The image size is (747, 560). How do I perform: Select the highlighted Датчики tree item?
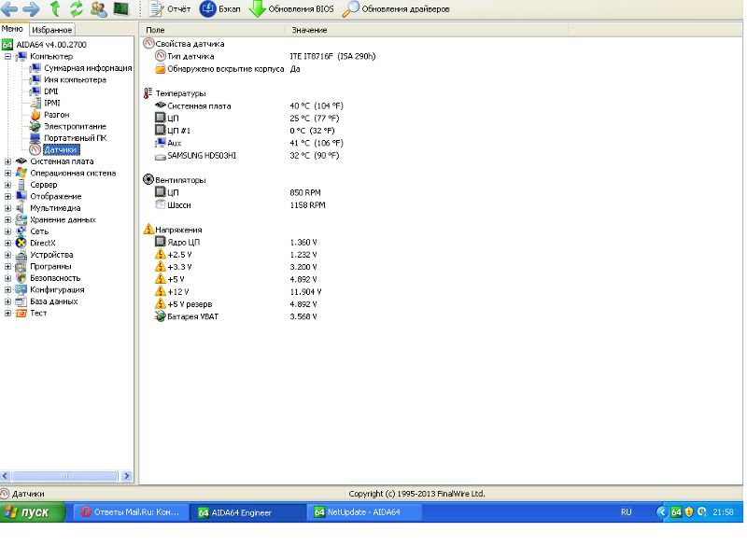coord(61,150)
